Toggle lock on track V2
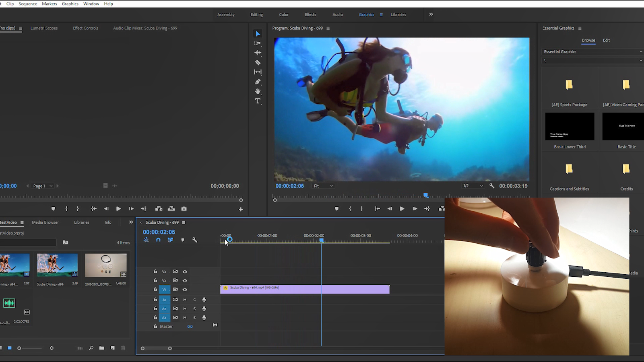This screenshot has height=362, width=644. pos(155,281)
